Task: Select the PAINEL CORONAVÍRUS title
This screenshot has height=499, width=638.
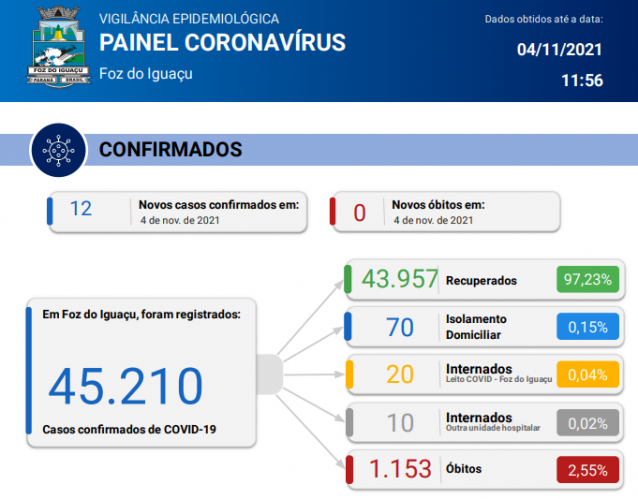Action: tap(222, 43)
